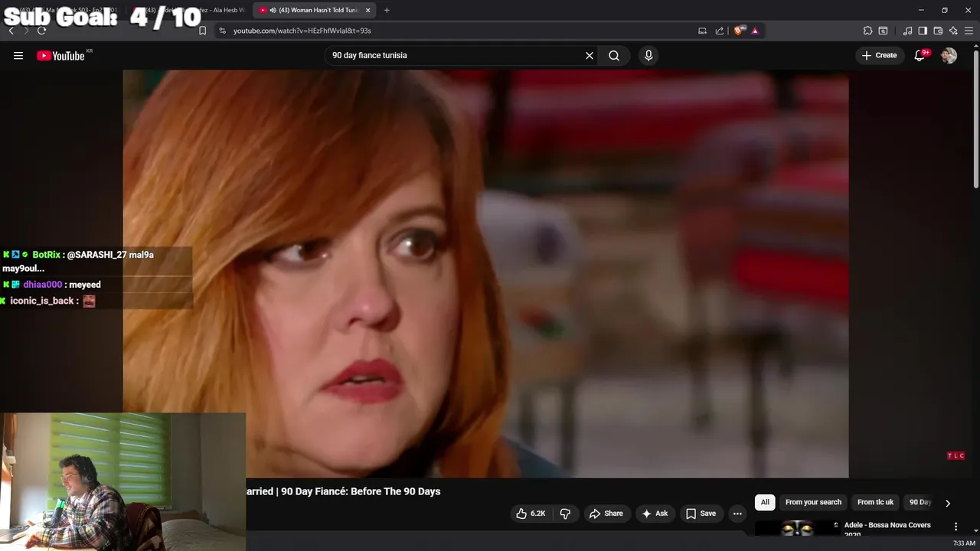Open browser extensions puzzle icon
980x551 pixels.
[x=867, y=31]
